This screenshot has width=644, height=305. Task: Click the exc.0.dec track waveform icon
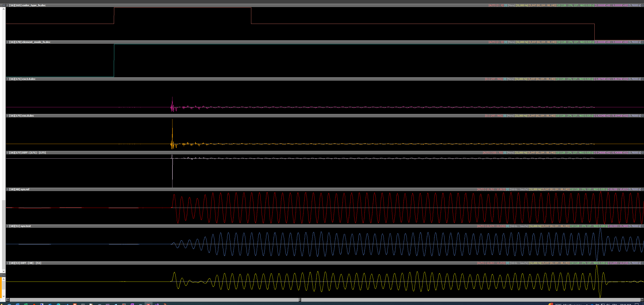(8, 116)
